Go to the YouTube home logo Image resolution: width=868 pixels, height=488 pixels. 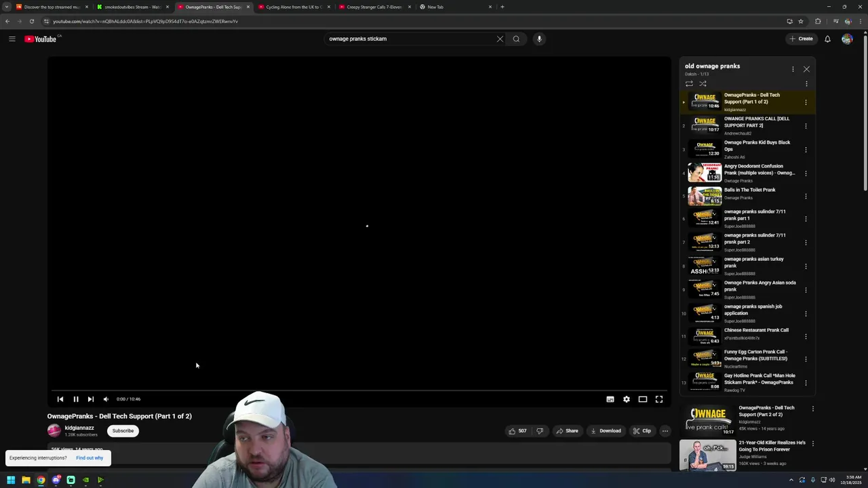(41, 39)
